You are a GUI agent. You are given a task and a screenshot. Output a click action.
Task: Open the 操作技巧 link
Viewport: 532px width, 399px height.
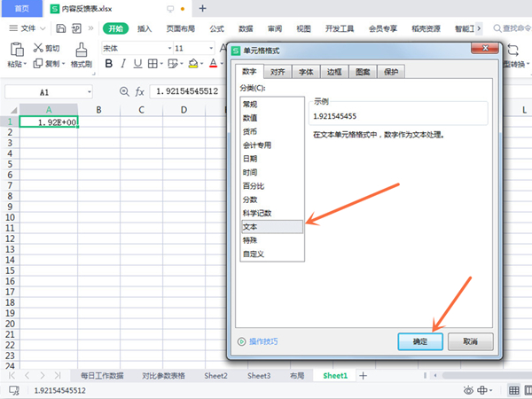(x=263, y=341)
